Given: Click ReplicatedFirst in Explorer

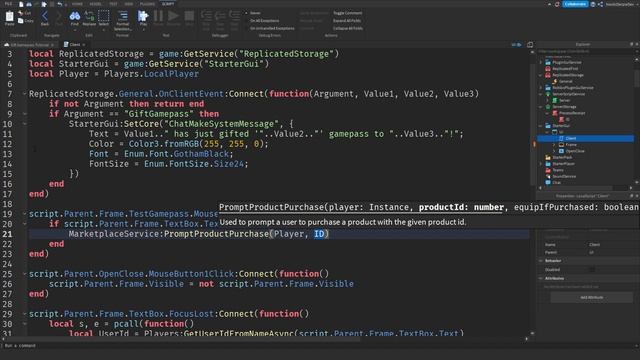Looking at the screenshot, I should (565, 69).
